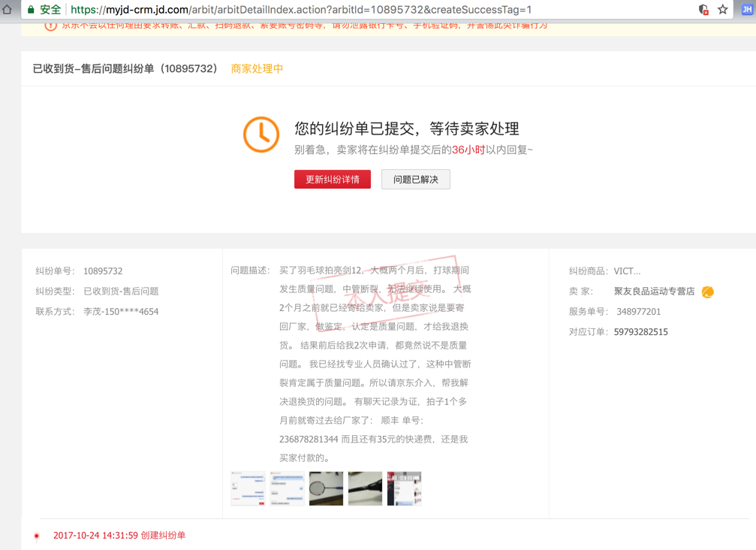756x550 pixels.
Task: Click the heading 您的纠纷单已提交，等待卖家处理
Action: [x=407, y=128]
